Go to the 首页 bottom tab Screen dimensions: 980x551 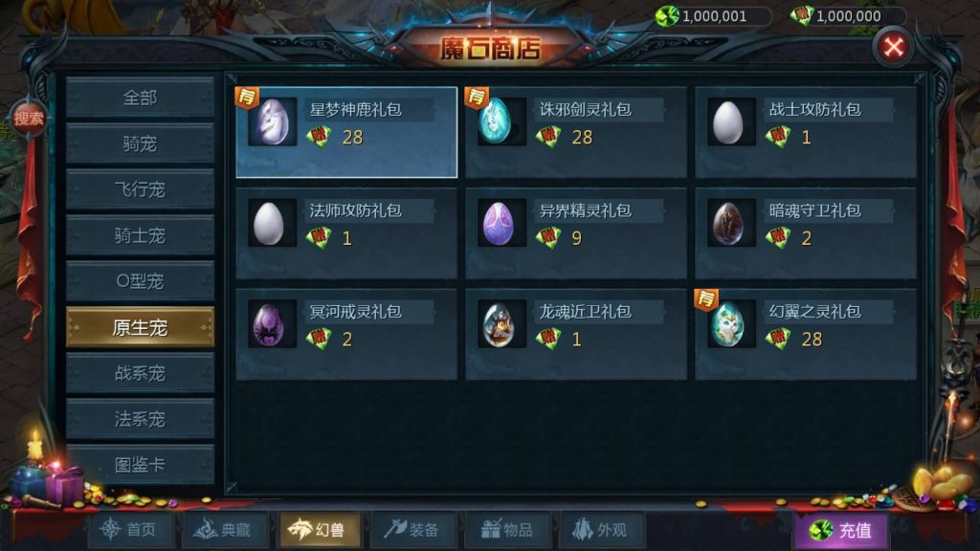(130, 530)
